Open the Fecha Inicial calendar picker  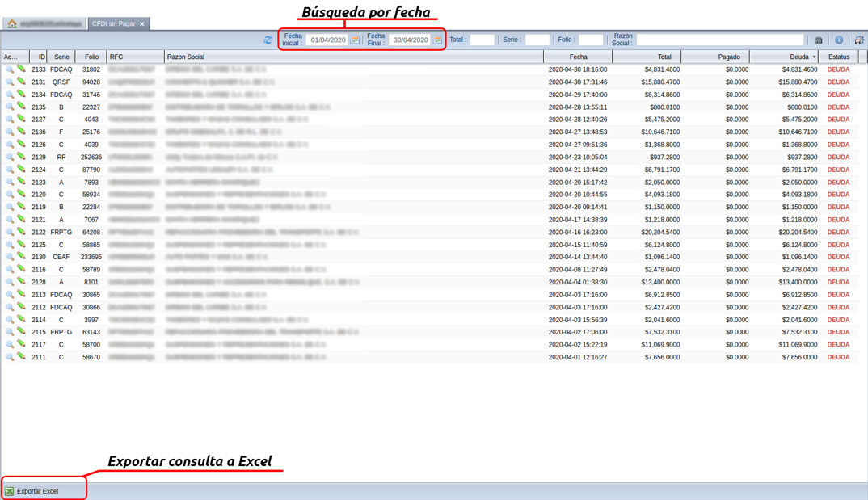point(355,40)
